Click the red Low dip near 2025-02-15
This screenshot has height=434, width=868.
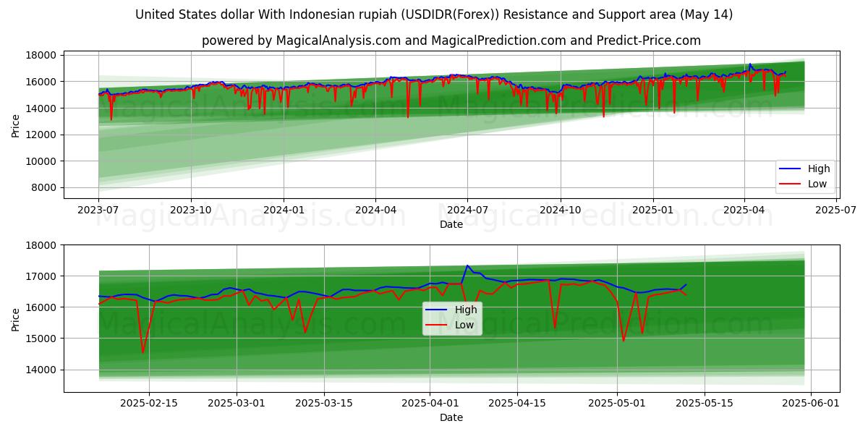(142, 352)
